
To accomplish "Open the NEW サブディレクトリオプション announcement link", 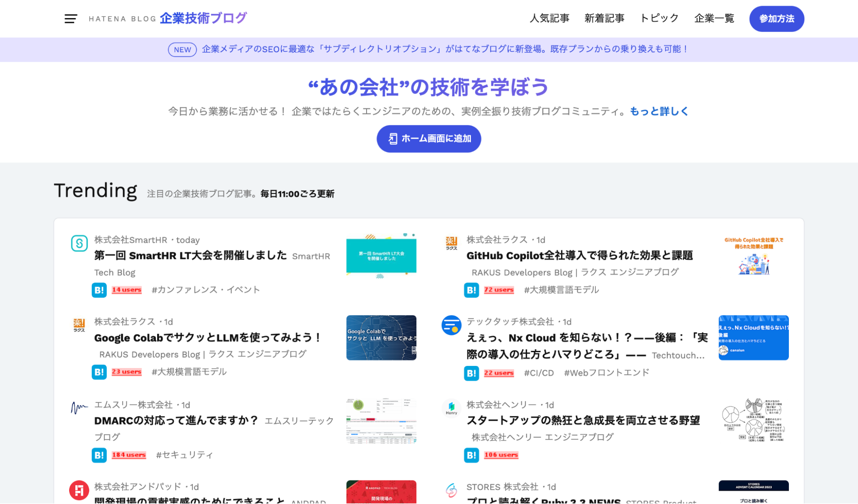I will pyautogui.click(x=429, y=49).
